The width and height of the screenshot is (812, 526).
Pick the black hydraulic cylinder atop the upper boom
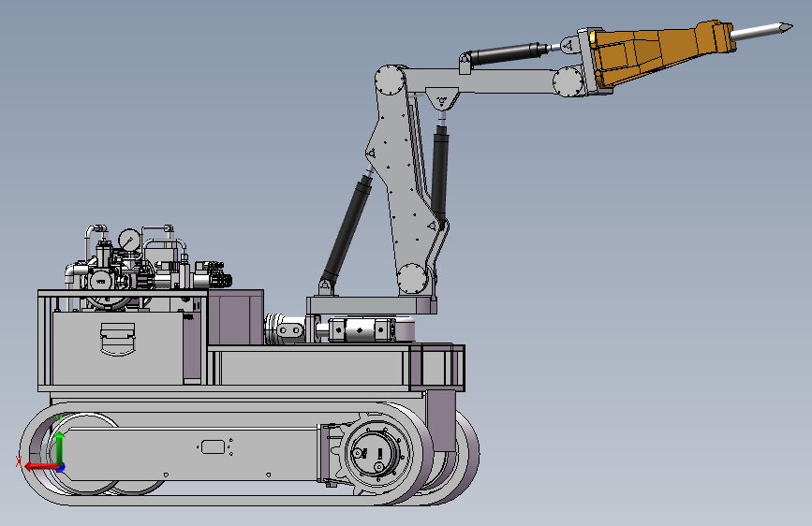[x=509, y=54]
